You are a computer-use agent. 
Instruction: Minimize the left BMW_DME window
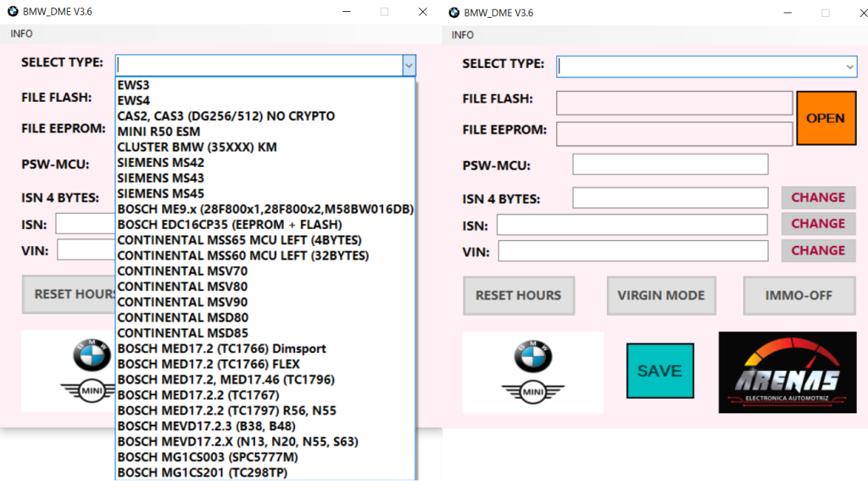347,12
